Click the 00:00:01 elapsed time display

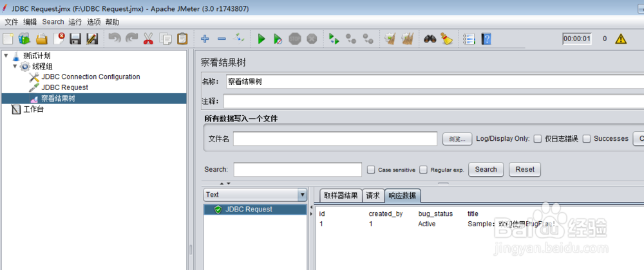(x=576, y=39)
